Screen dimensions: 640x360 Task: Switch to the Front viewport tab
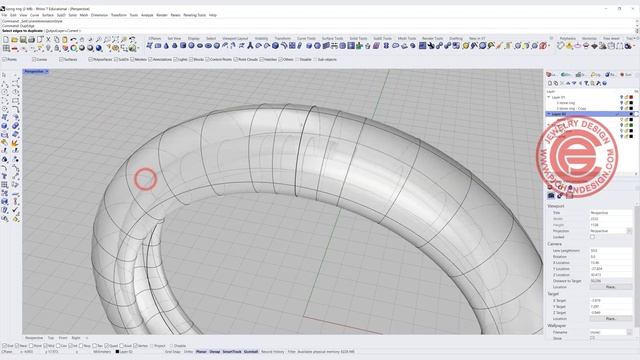pyautogui.click(x=63, y=338)
